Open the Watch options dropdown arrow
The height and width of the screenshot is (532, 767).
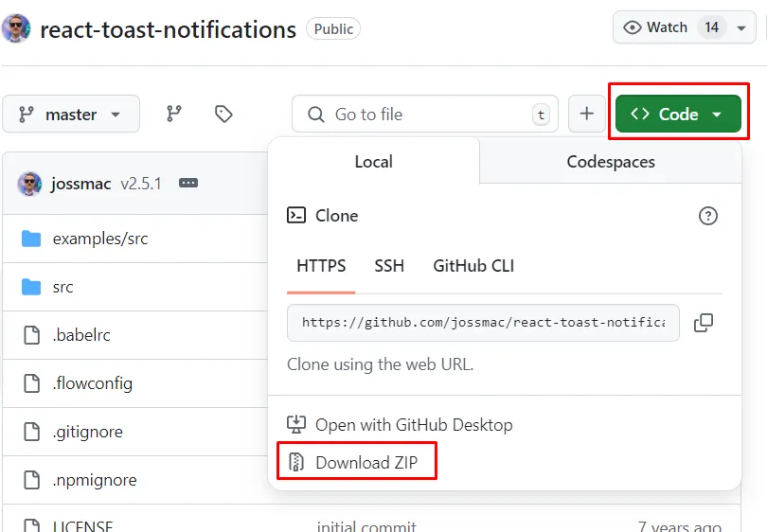(741, 27)
